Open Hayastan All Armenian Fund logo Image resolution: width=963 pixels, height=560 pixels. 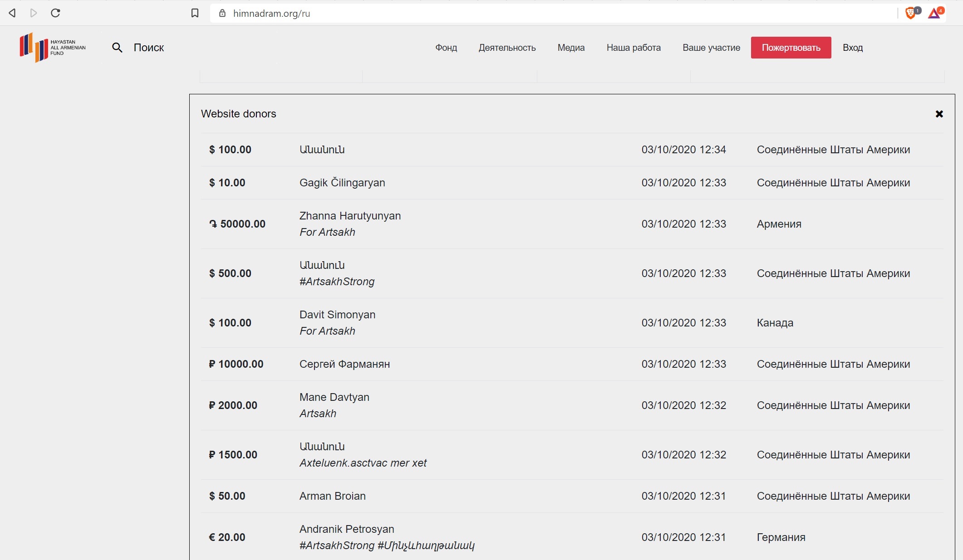(52, 47)
